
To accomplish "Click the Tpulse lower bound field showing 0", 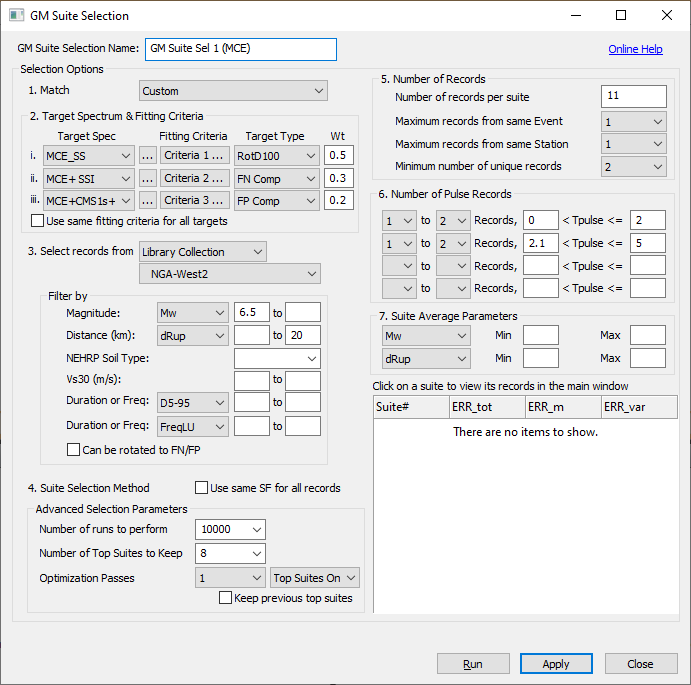I will coord(541,220).
